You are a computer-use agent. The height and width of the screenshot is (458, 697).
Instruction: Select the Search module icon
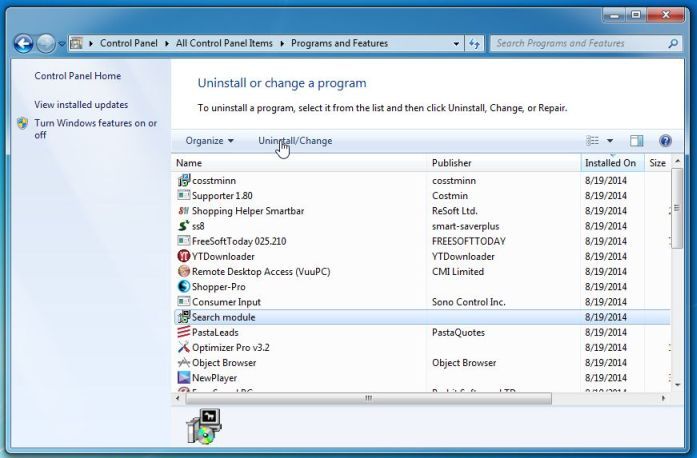(x=184, y=317)
